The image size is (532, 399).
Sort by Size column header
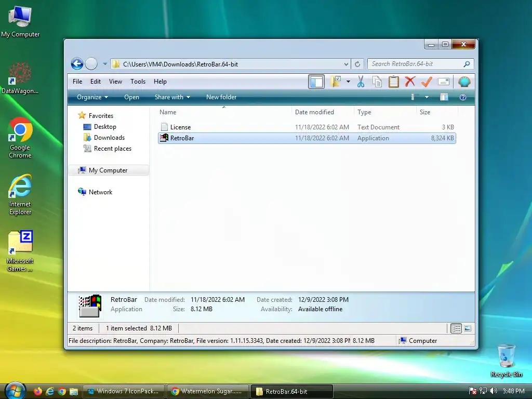point(437,112)
